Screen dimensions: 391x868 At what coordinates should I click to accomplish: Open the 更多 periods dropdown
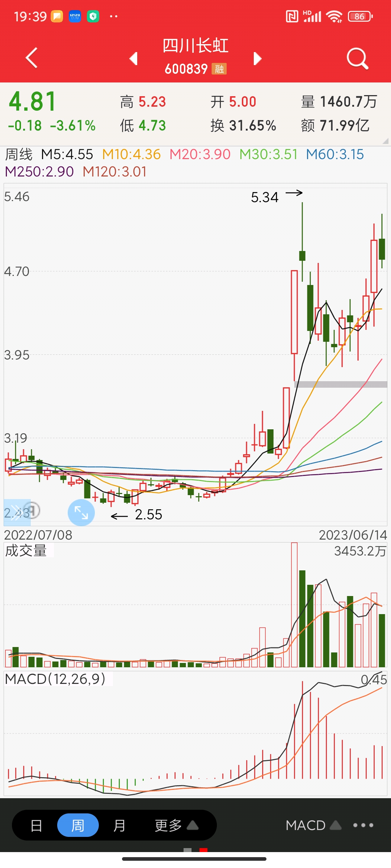177,825
